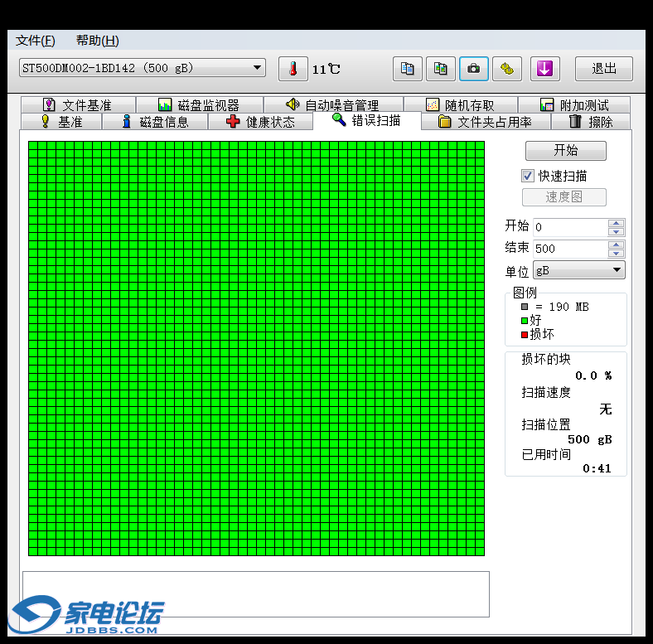Switch to the 擦除 tab

pyautogui.click(x=591, y=122)
